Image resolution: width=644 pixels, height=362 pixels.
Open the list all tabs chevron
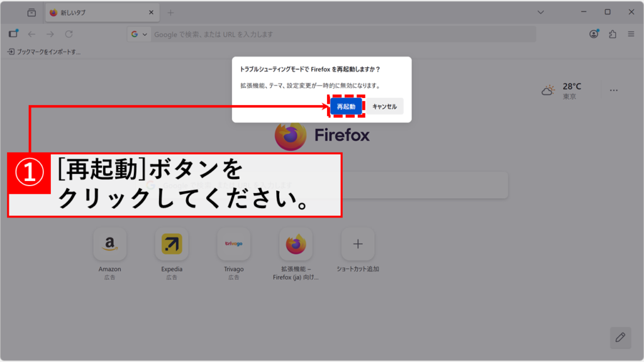[540, 13]
